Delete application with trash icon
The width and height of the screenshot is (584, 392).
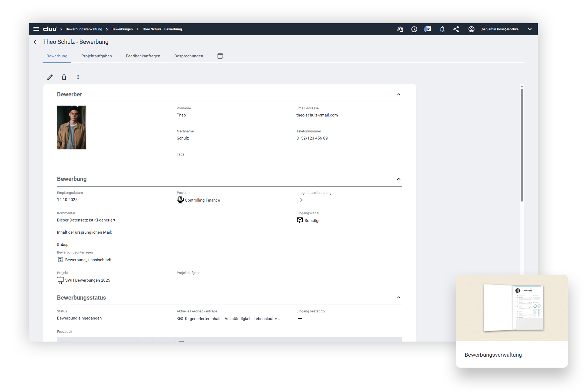coord(64,77)
